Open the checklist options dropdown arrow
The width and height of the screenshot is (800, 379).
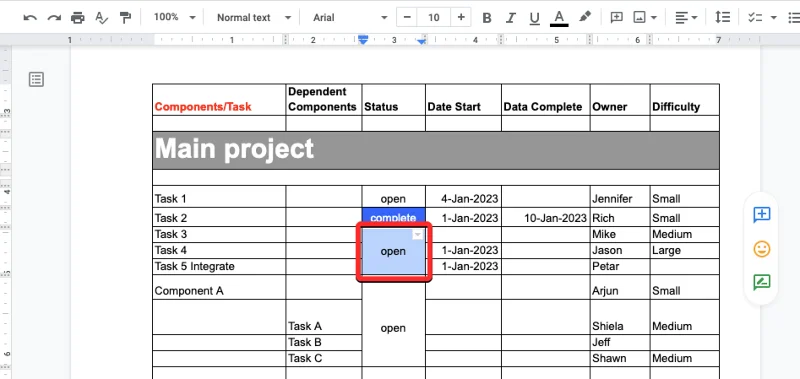pos(774,18)
